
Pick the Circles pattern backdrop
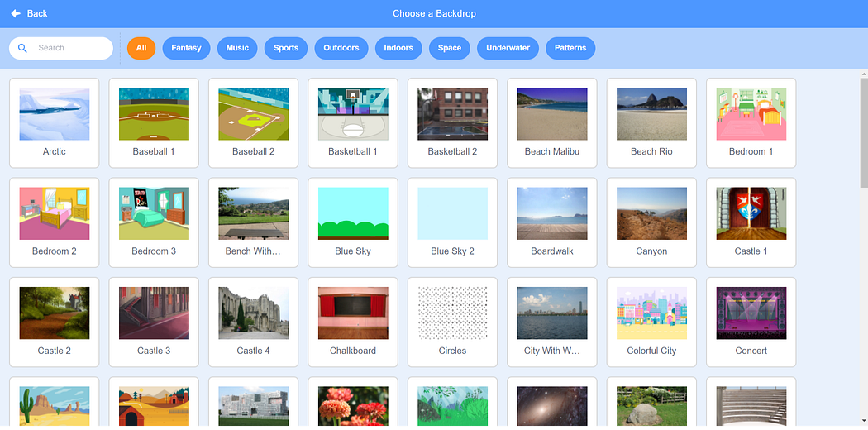click(x=453, y=322)
